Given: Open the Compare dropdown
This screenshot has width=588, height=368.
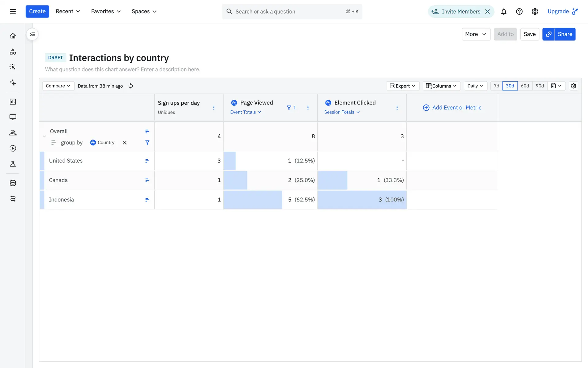Looking at the screenshot, I should tap(58, 86).
